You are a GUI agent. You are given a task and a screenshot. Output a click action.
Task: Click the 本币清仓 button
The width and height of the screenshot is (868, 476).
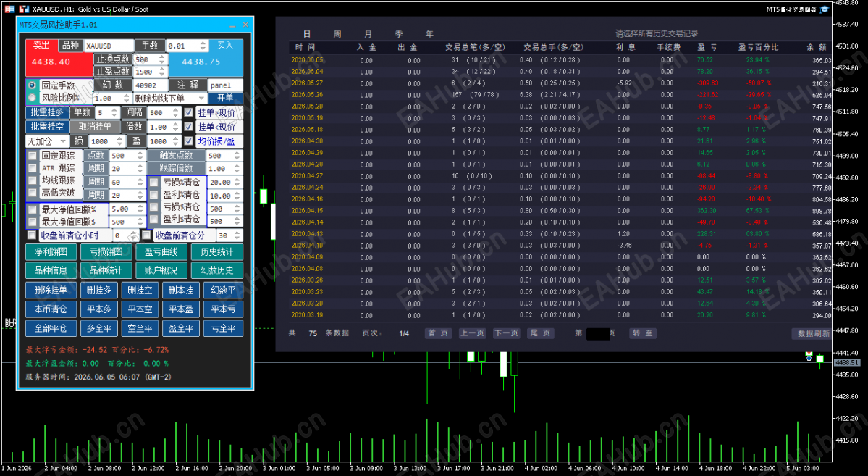[51, 309]
